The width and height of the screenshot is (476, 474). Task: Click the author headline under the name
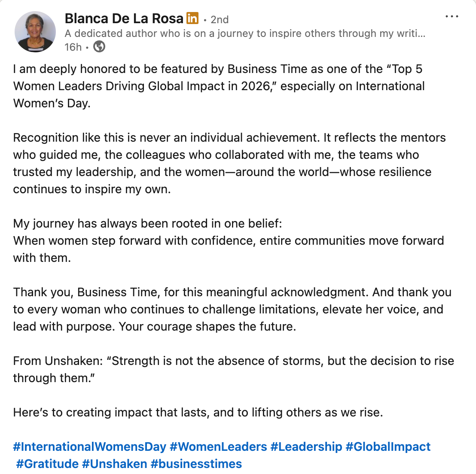point(245,33)
